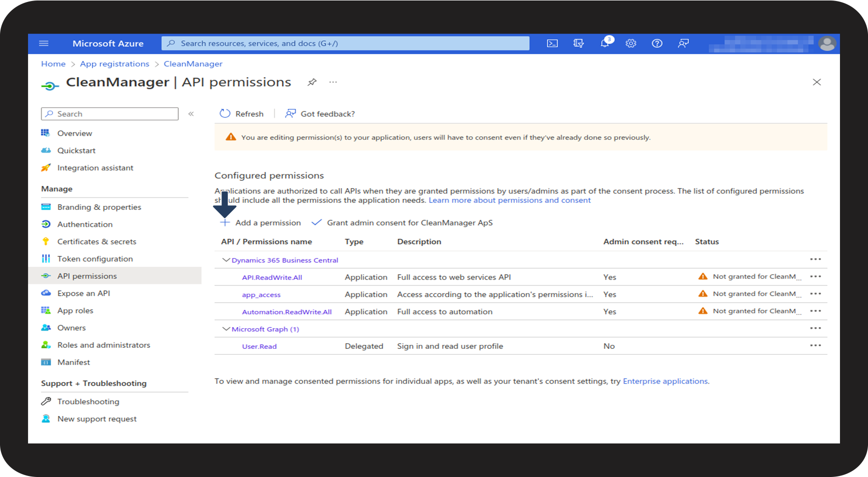Open Cloud Shell from top bar
This screenshot has height=477, width=868.
click(552, 43)
